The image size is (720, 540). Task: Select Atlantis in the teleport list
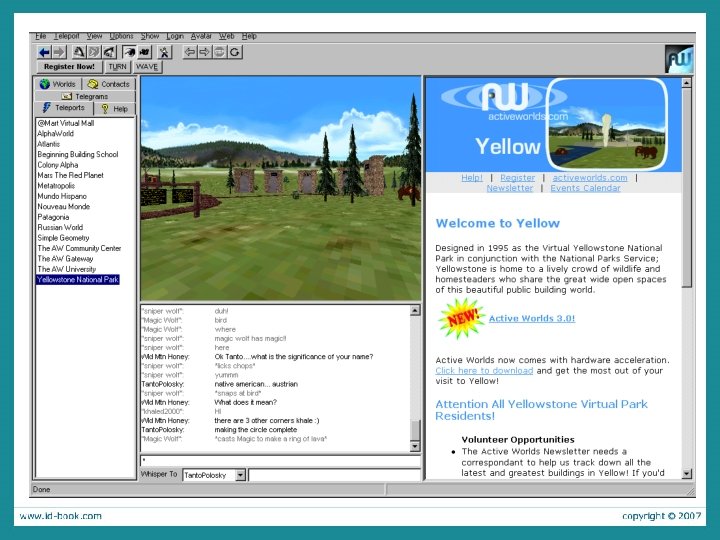pos(49,144)
